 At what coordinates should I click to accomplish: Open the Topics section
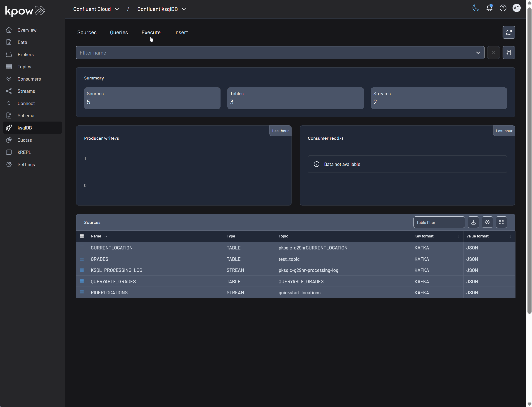coord(32,67)
